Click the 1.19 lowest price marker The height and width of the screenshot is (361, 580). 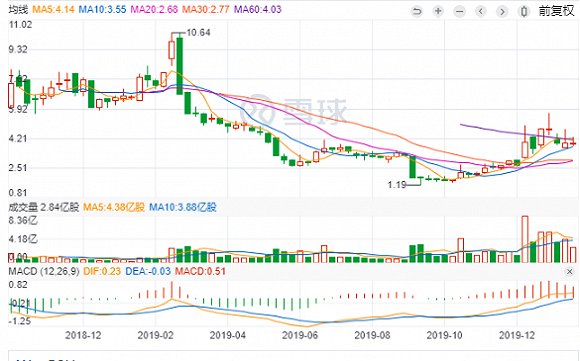pos(397,184)
